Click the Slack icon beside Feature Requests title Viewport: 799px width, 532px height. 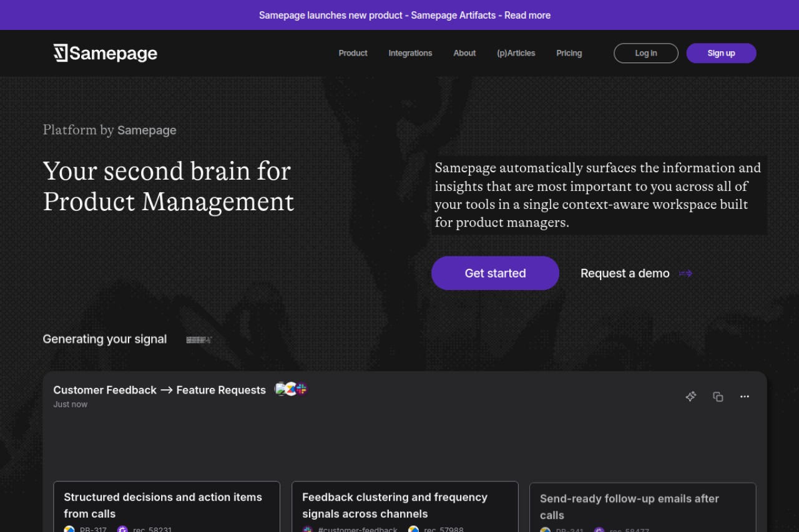click(x=301, y=389)
